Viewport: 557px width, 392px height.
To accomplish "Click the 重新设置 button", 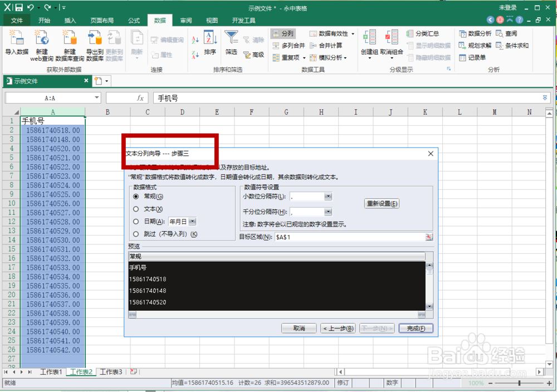I will 380,204.
